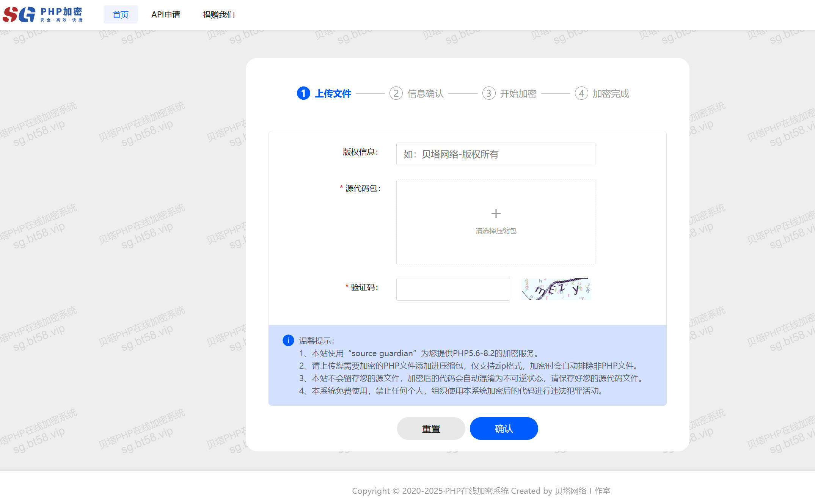Click into the 验证码 input box

pos(453,289)
